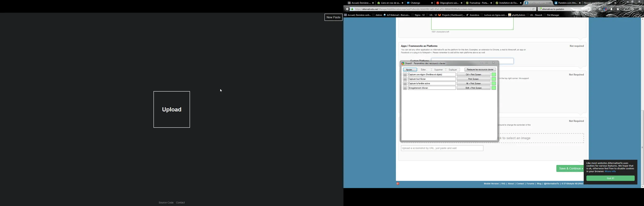Viewport: 644px width, 206px height.
Task: Click the New Paste button
Action: click(333, 17)
